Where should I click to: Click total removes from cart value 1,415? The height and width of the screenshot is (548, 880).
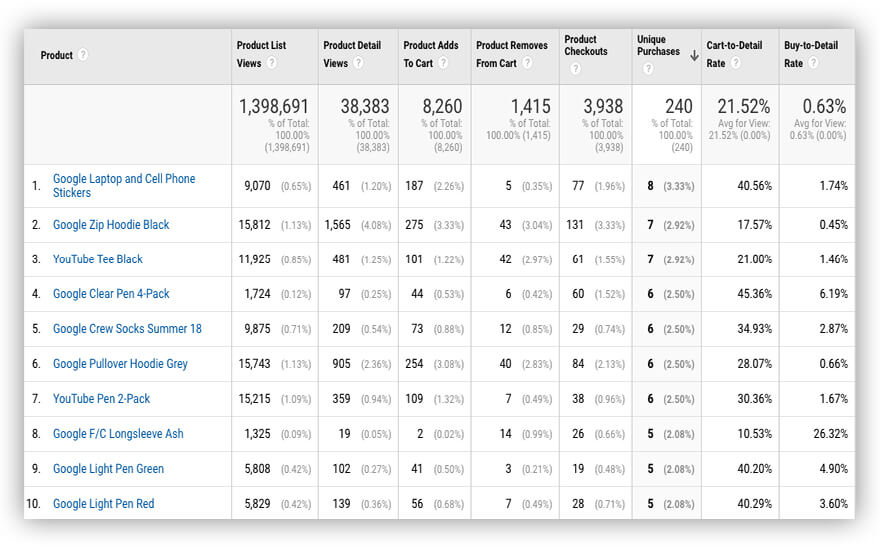(530, 106)
